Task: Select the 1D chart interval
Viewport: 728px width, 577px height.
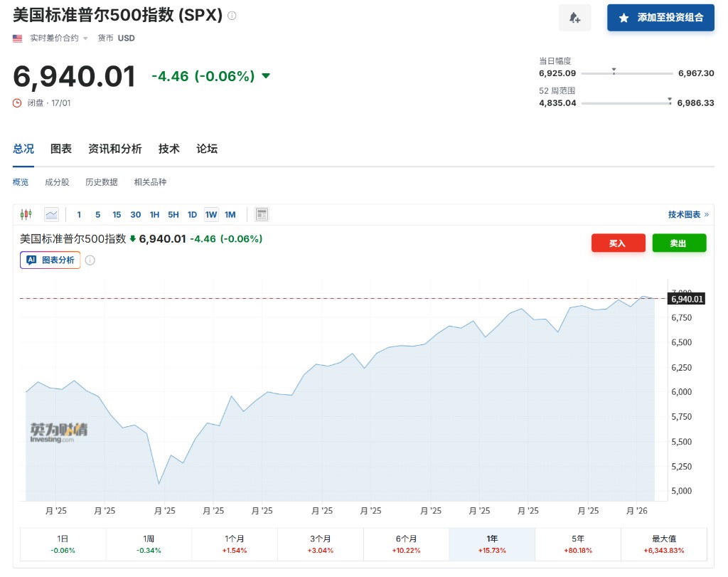Action: pos(192,215)
